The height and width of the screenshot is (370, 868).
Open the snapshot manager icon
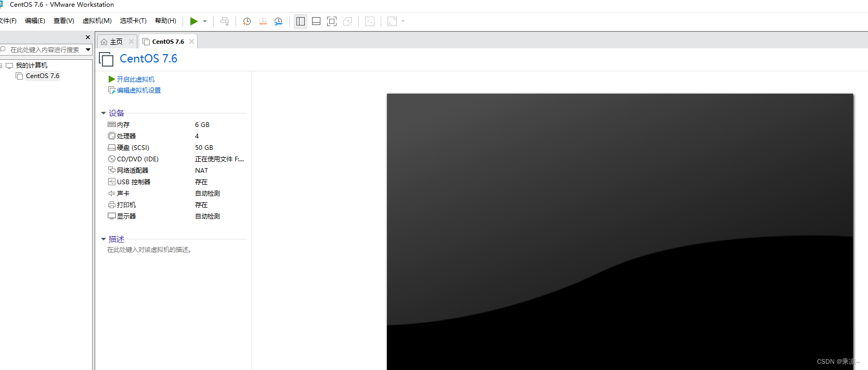click(278, 21)
